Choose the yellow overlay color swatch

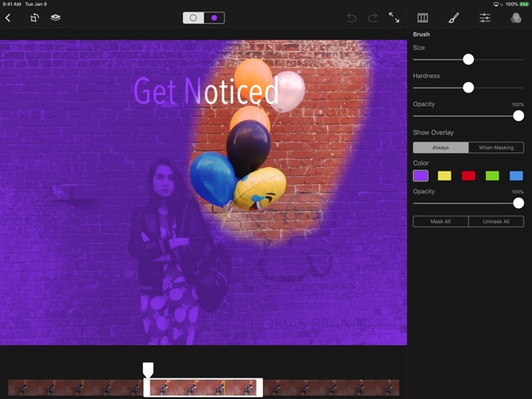pyautogui.click(x=444, y=175)
